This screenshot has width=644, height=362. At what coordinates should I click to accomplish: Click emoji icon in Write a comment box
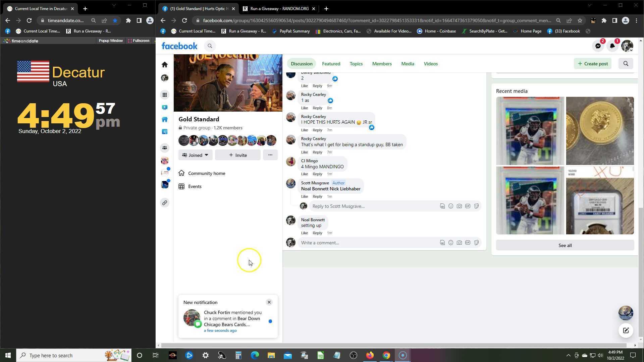click(451, 243)
